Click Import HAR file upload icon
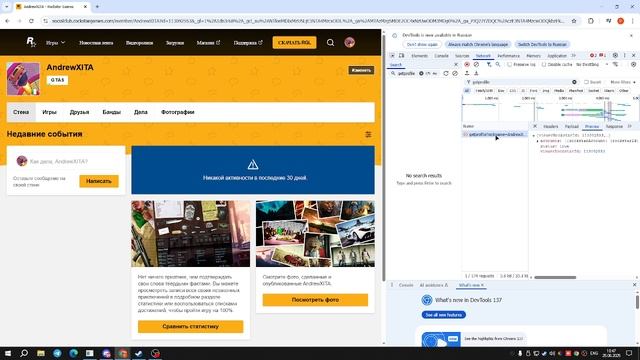 [467, 73]
